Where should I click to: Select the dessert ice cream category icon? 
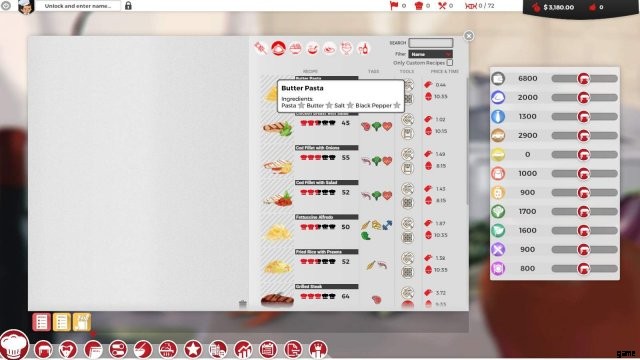[x=347, y=48]
